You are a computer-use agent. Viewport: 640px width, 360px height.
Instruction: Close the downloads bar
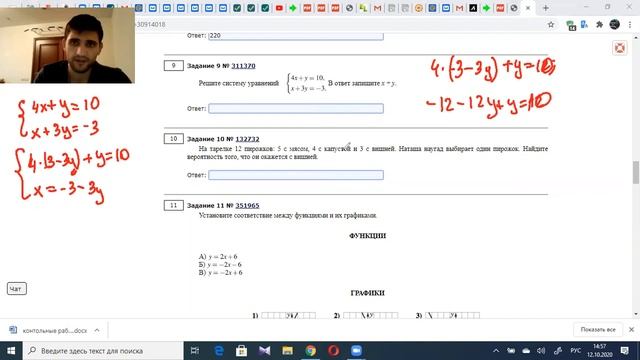point(631,330)
